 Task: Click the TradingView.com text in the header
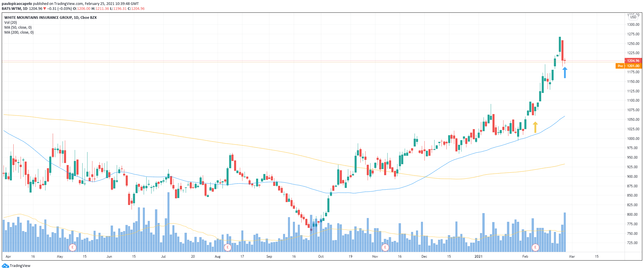[69, 4]
